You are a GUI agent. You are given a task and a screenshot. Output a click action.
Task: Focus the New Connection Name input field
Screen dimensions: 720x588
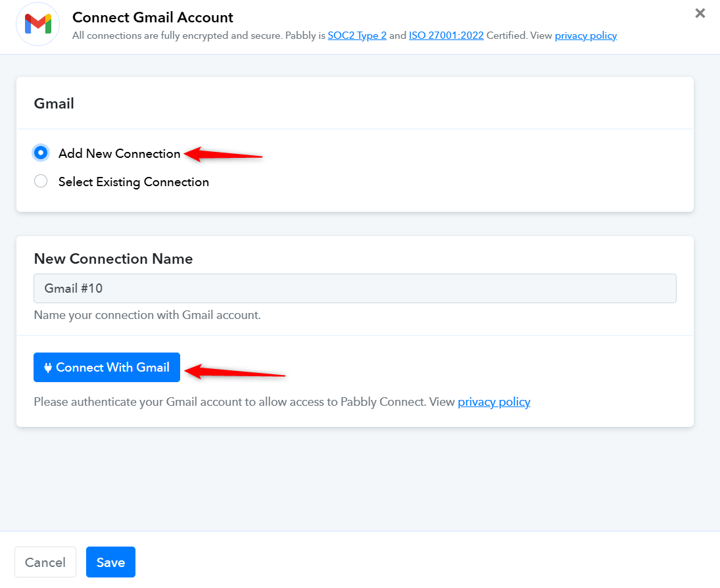tap(355, 289)
